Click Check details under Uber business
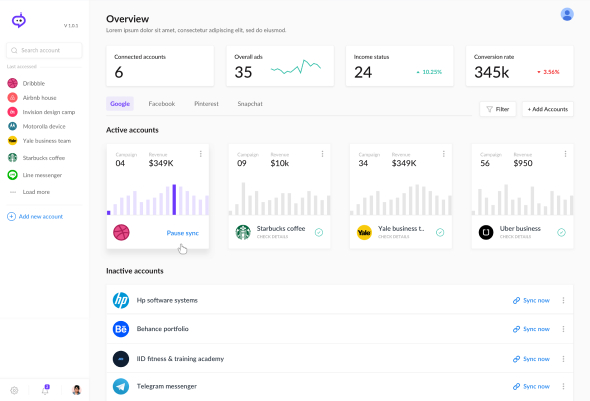The height and width of the screenshot is (401, 590). (515, 237)
